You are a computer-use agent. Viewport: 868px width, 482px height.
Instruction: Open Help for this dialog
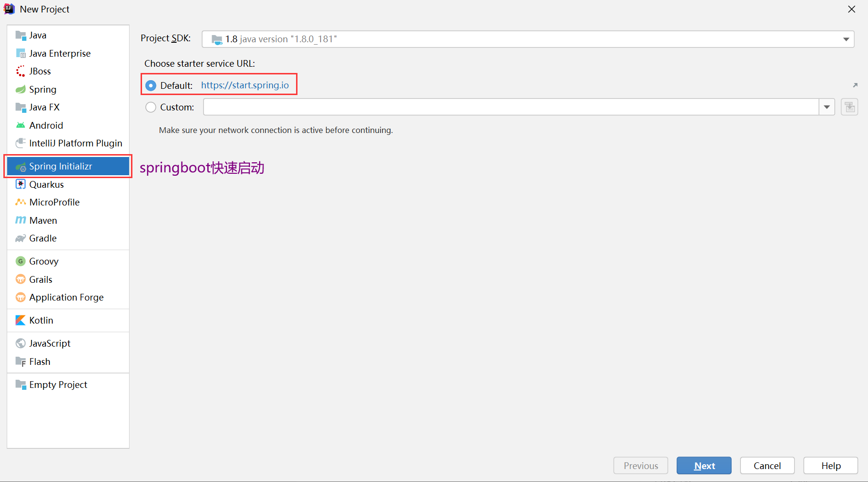click(x=831, y=466)
